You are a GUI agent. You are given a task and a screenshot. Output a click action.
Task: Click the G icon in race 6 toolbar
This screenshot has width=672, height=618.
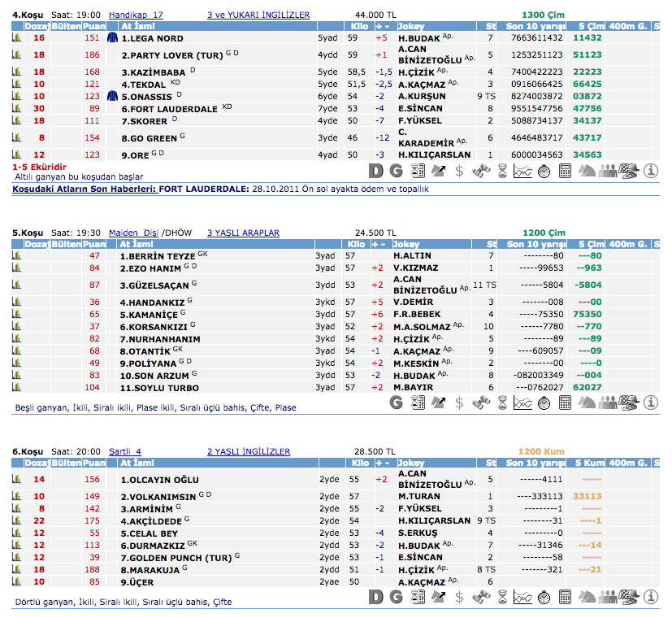pyautogui.click(x=397, y=598)
